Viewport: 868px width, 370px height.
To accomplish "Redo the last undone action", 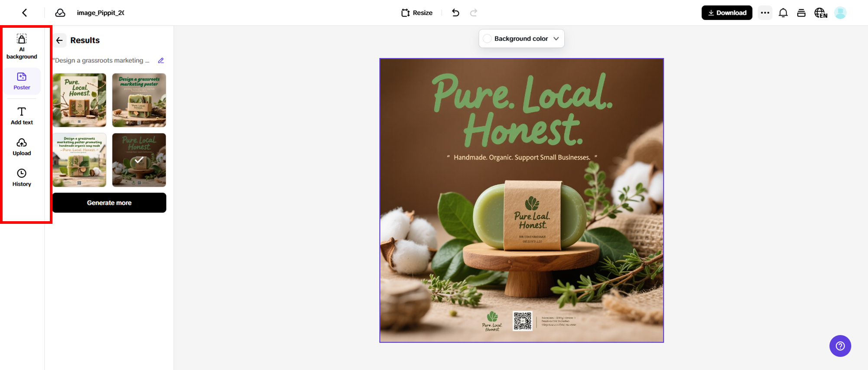I will coord(474,13).
